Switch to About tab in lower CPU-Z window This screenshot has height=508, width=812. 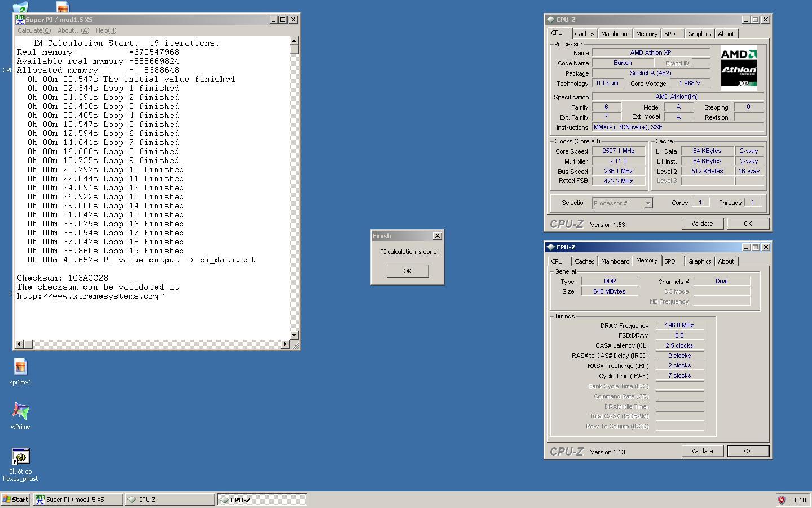click(726, 261)
